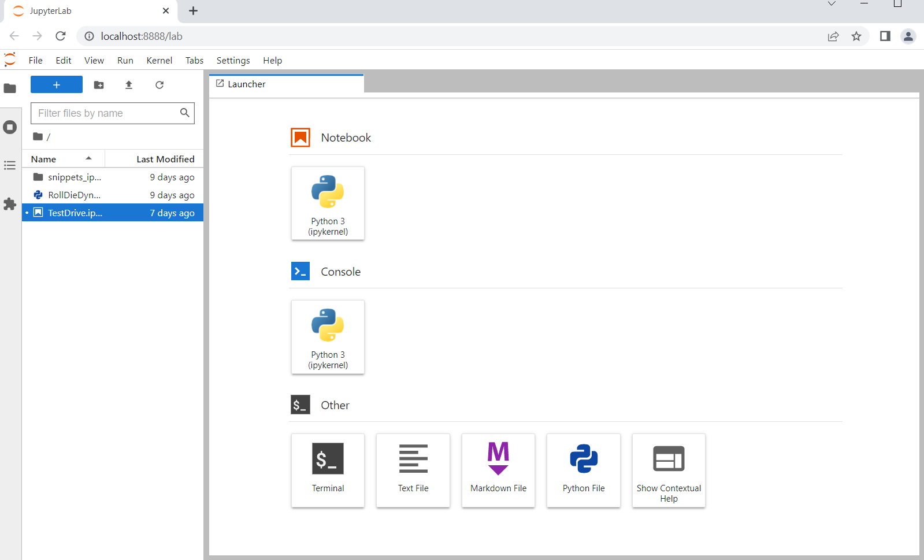
Task: Select the RollDieDyn... Python file
Action: click(113, 195)
